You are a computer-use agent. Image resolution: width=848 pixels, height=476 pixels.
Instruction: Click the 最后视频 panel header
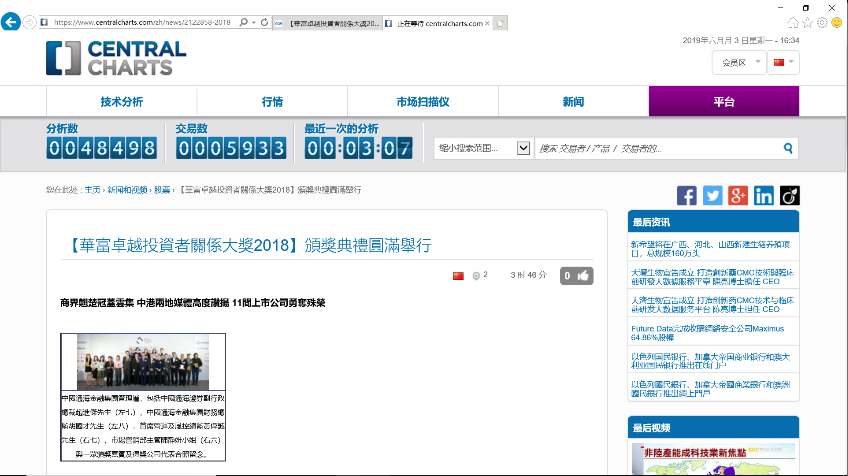coord(713,427)
